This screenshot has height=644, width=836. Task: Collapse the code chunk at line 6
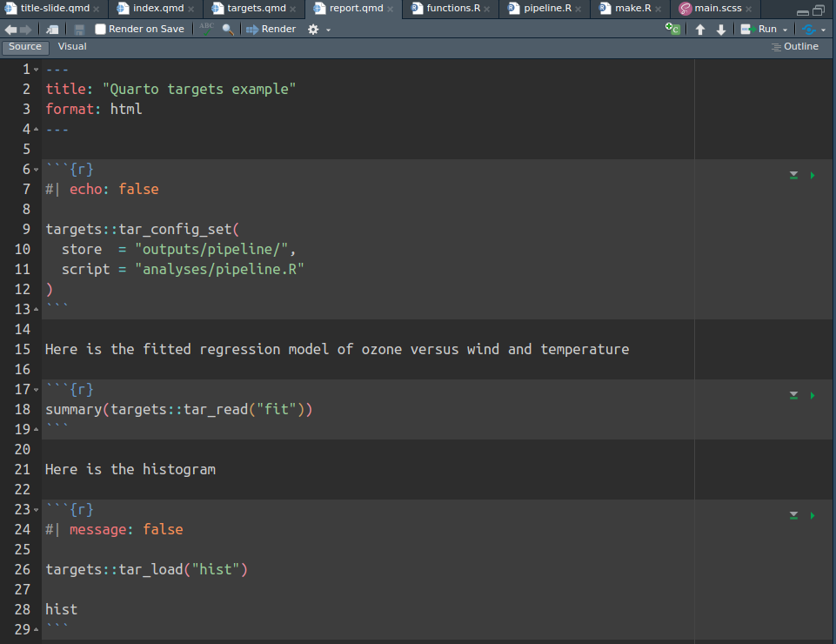[36, 169]
